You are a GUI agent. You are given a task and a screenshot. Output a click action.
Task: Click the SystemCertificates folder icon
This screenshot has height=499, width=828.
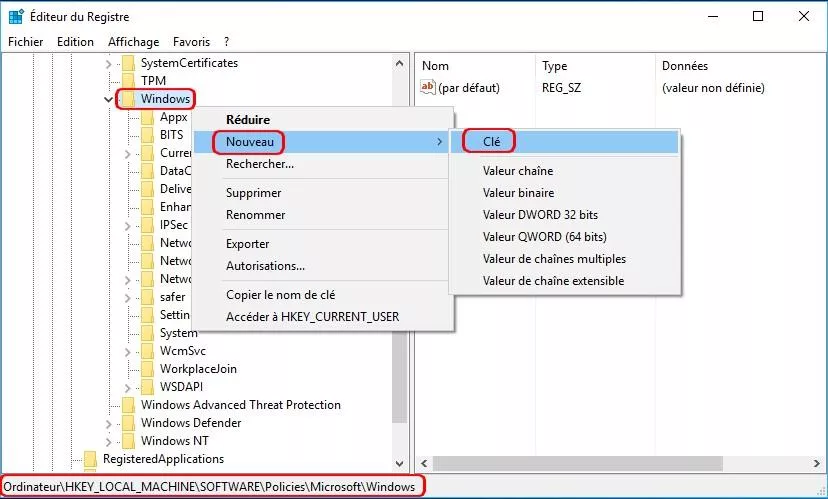[x=128, y=63]
